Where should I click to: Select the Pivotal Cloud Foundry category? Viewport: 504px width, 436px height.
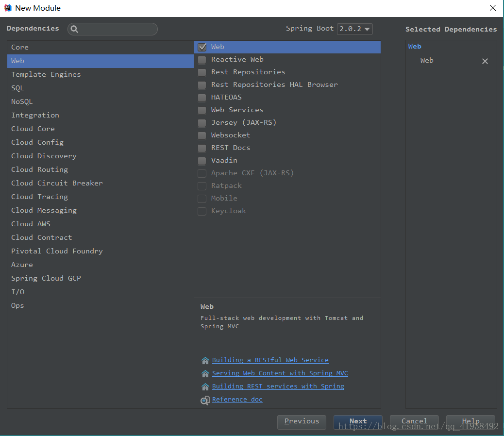point(101,251)
